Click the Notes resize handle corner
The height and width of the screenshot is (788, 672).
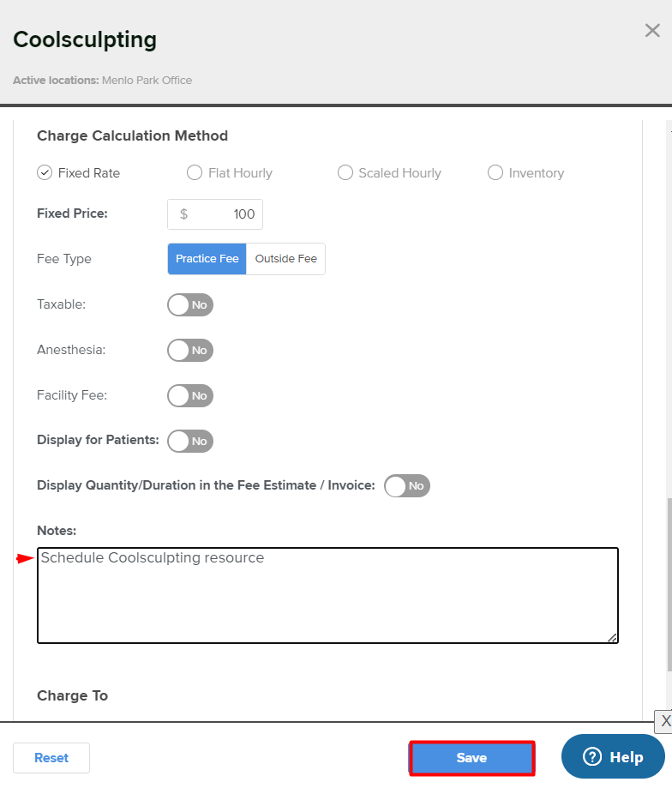(613, 638)
